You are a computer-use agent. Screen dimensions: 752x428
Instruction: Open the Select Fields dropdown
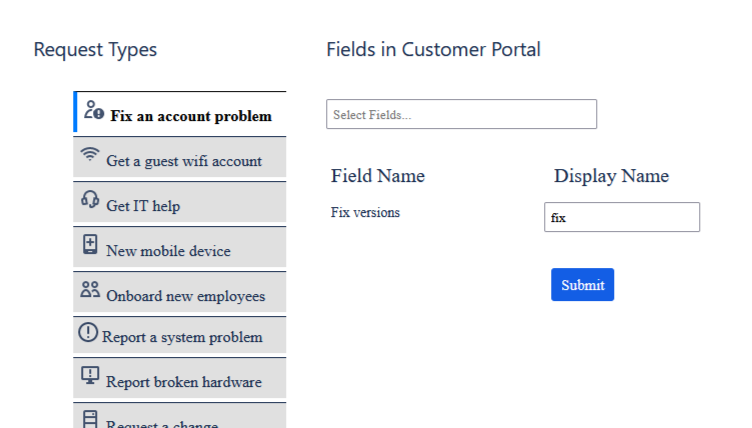pos(461,115)
